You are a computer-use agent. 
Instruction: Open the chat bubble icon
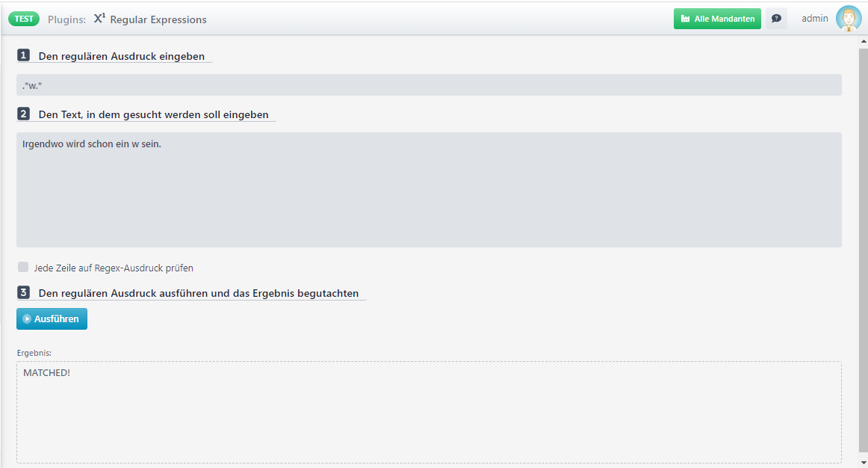click(776, 18)
